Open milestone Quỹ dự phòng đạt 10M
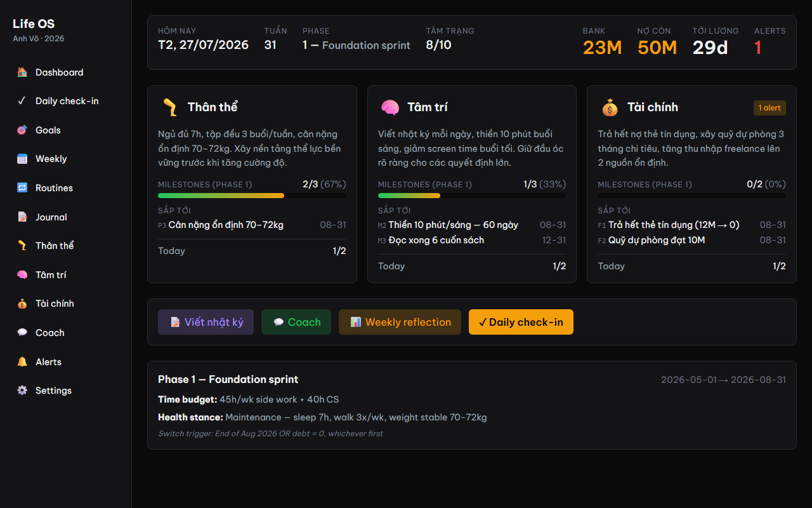The height and width of the screenshot is (508, 812). pos(691,240)
